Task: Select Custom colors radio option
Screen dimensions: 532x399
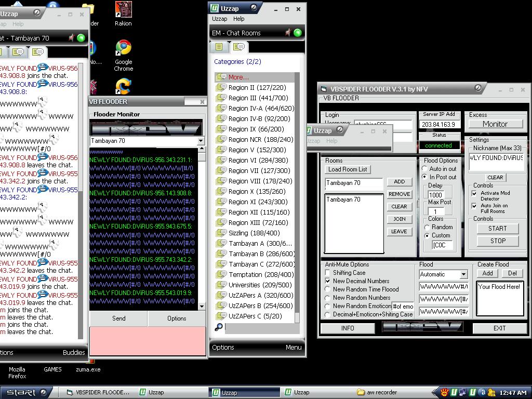Action: click(x=427, y=235)
